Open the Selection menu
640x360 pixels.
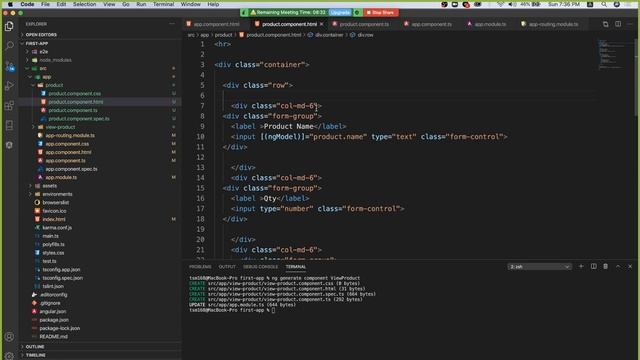click(84, 4)
